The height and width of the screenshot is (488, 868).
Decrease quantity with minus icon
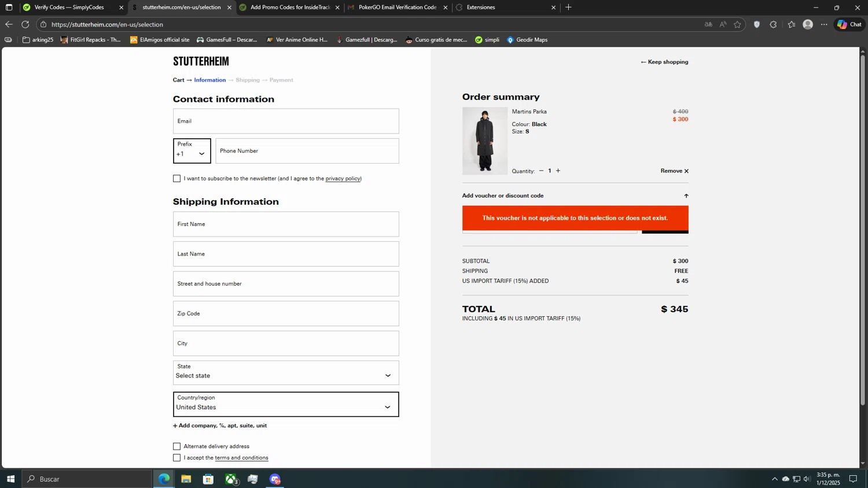click(541, 171)
